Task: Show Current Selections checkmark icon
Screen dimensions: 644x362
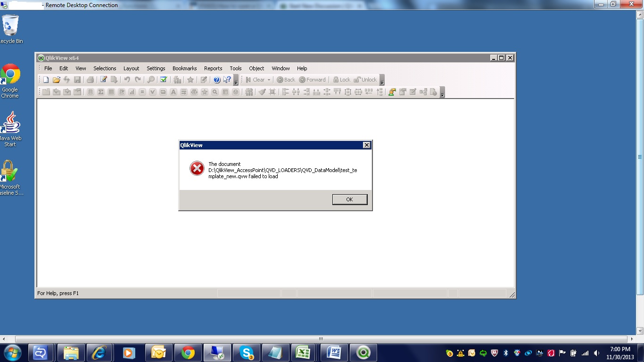Action: click(x=164, y=80)
